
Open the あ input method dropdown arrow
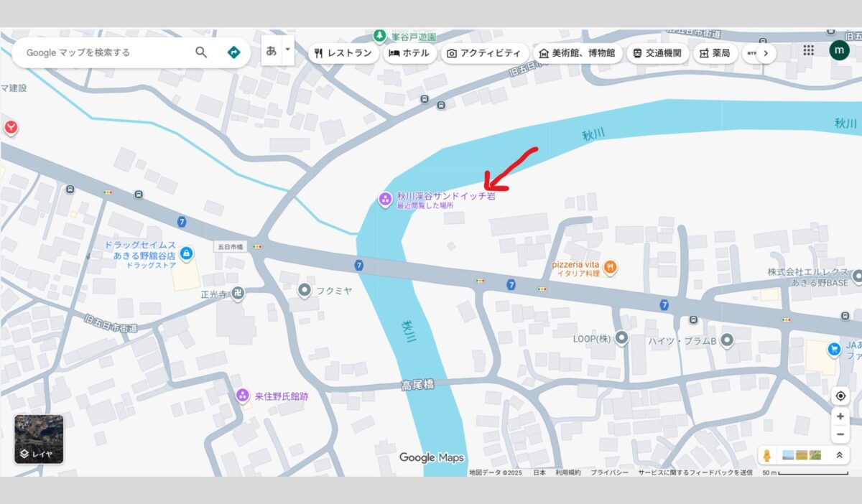click(287, 50)
